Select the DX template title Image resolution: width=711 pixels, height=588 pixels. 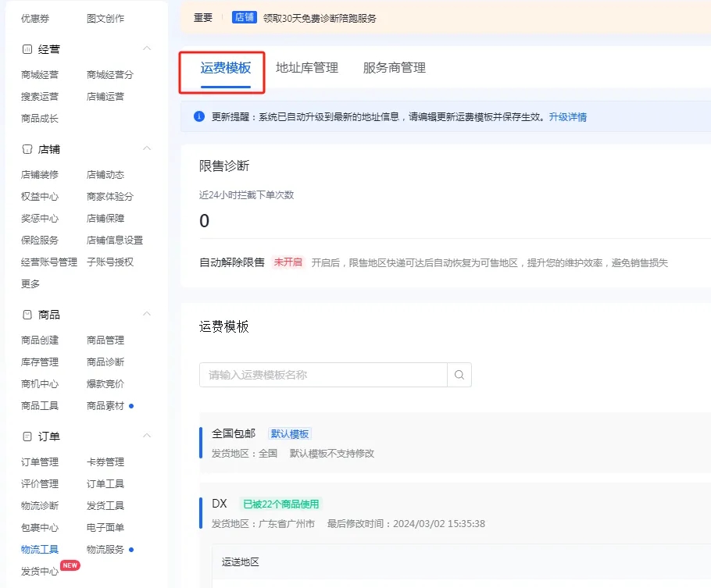click(220, 503)
